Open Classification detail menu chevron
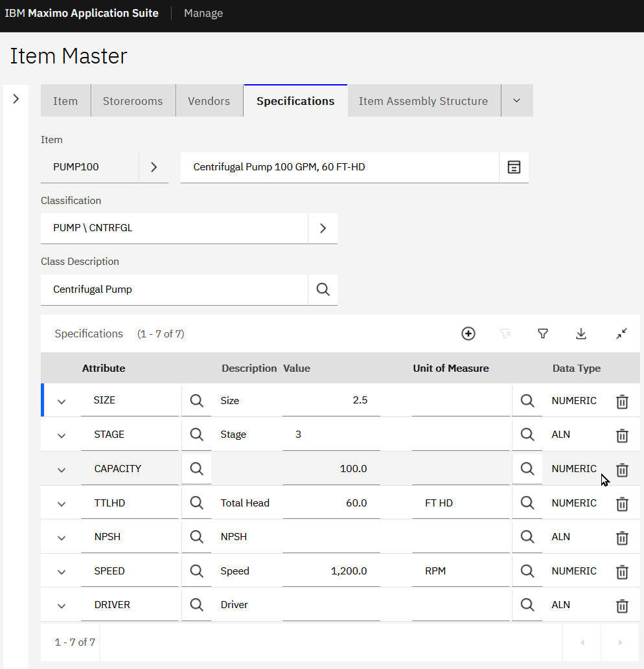Screen dimensions: 644x669 click(323, 228)
